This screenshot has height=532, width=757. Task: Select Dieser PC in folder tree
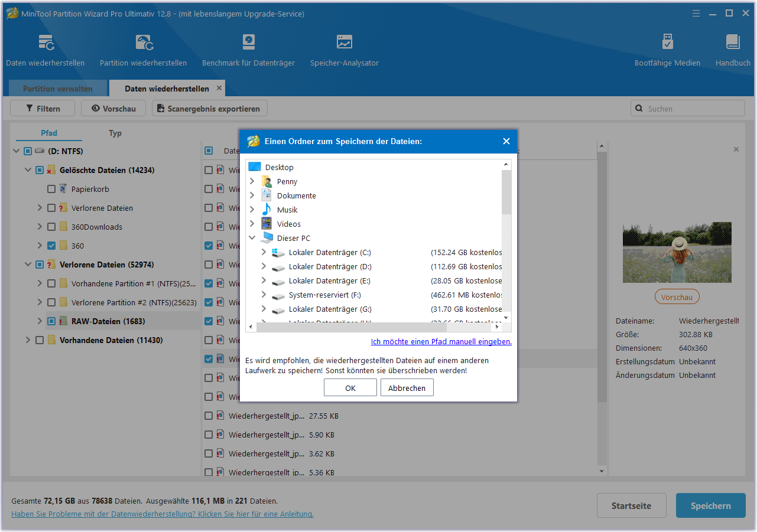pyautogui.click(x=293, y=238)
